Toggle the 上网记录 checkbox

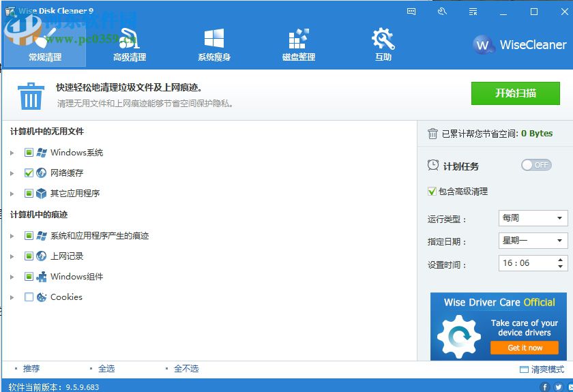pos(29,256)
